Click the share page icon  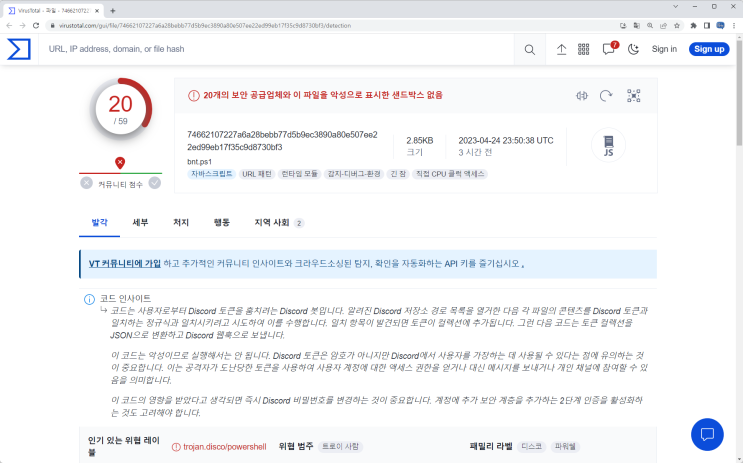click(x=663, y=26)
